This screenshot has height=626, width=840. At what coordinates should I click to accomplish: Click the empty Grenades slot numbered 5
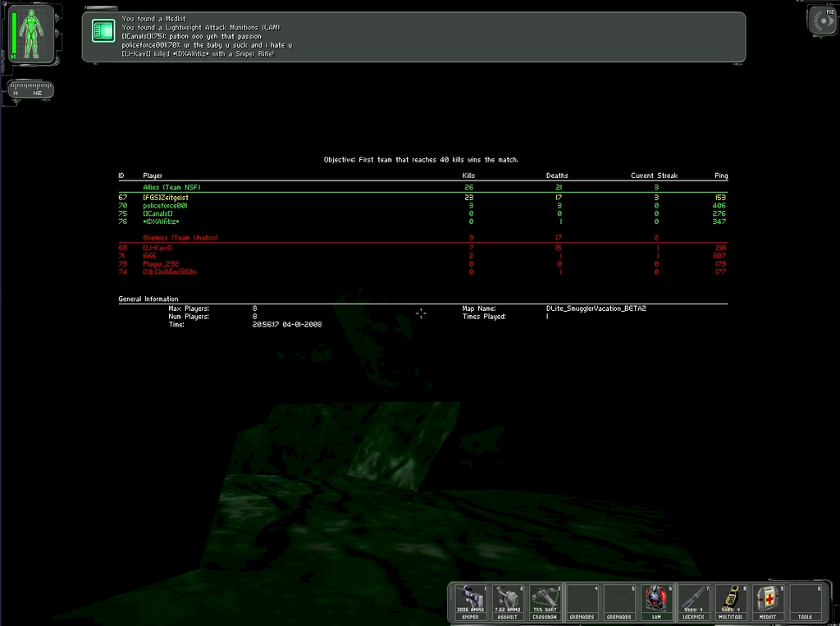click(x=619, y=602)
